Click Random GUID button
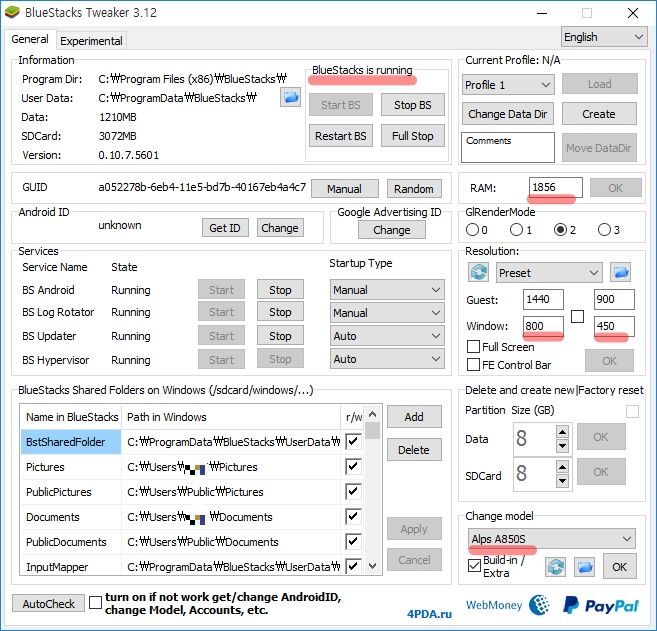 pyautogui.click(x=414, y=189)
